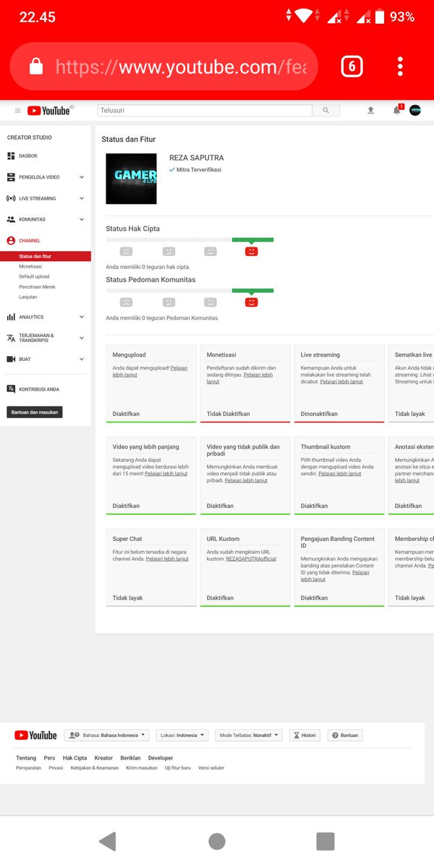
Task: Click the Creator Studio heading
Action: (30, 137)
